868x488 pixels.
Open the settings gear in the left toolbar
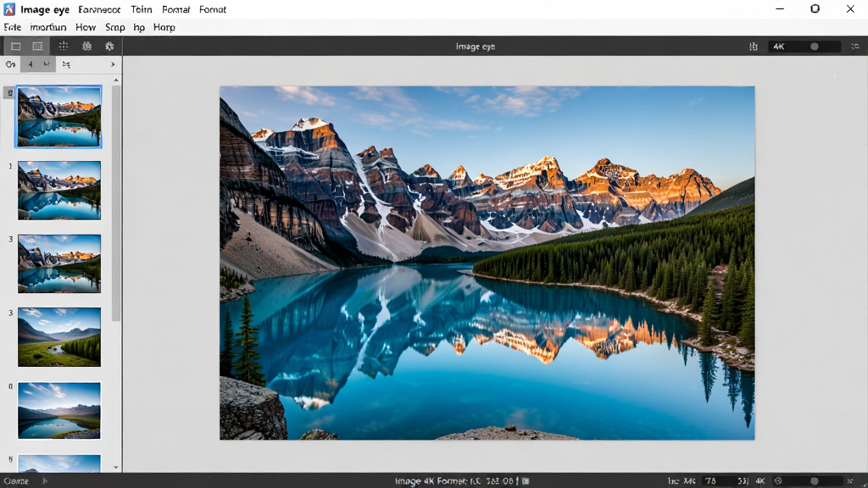(x=109, y=47)
